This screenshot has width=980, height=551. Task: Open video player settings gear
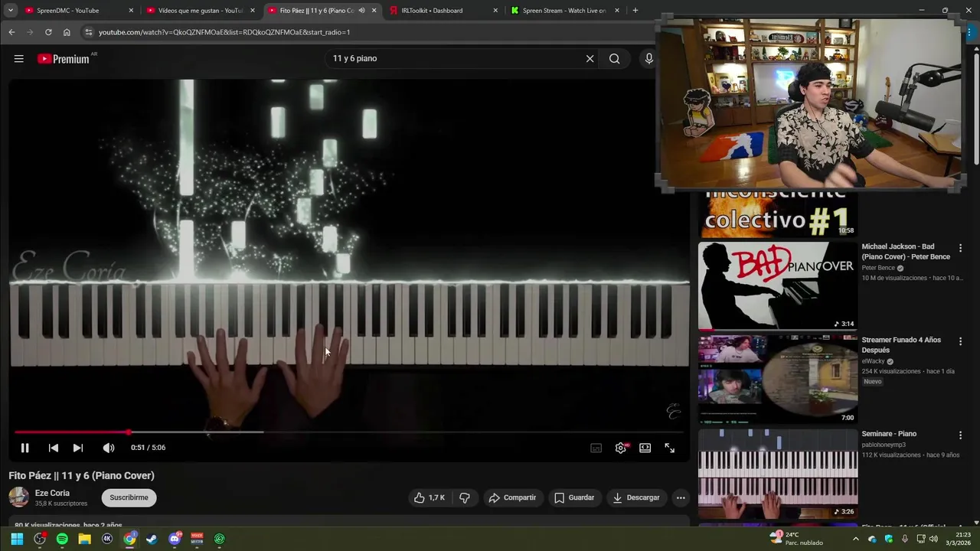[621, 448]
